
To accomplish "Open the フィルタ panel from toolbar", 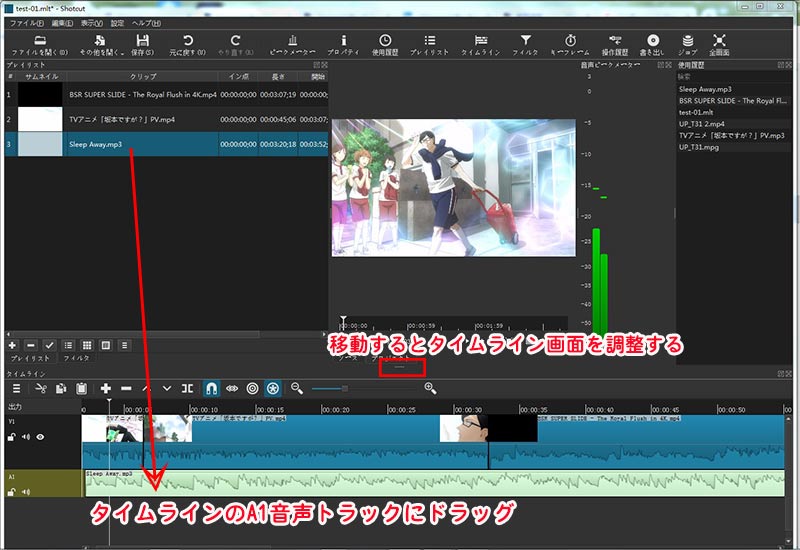I will point(526,45).
